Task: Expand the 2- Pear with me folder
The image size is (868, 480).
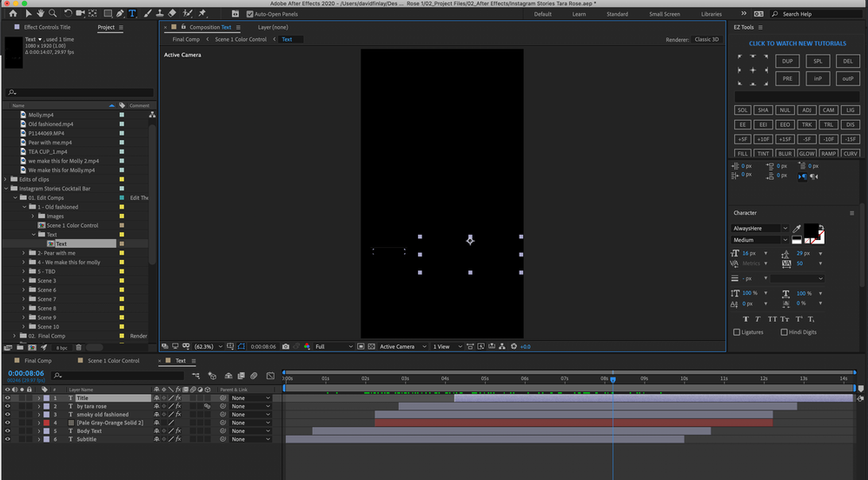Action: point(23,253)
